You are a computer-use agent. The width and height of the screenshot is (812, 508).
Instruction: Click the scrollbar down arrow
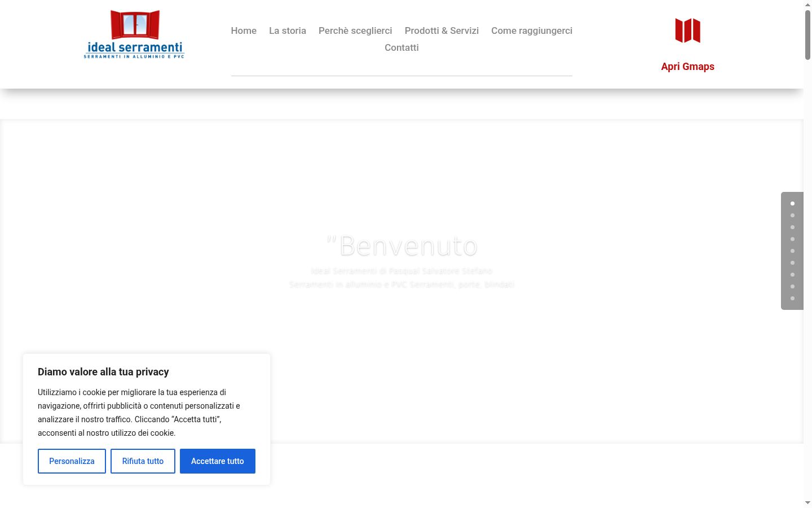click(x=807, y=502)
